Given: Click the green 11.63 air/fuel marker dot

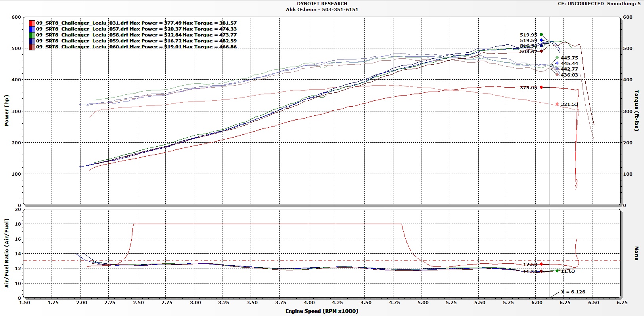Looking at the screenshot, I should (557, 271).
